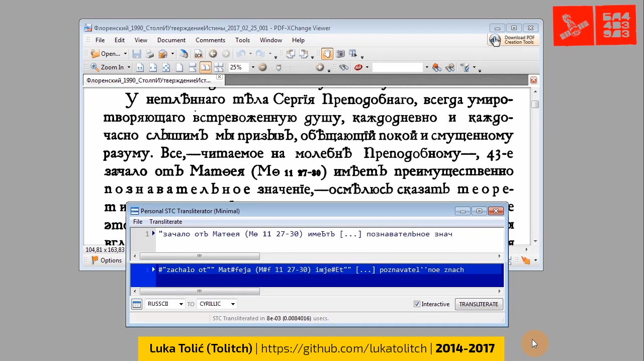Open the search field history dropdown

(x=427, y=67)
